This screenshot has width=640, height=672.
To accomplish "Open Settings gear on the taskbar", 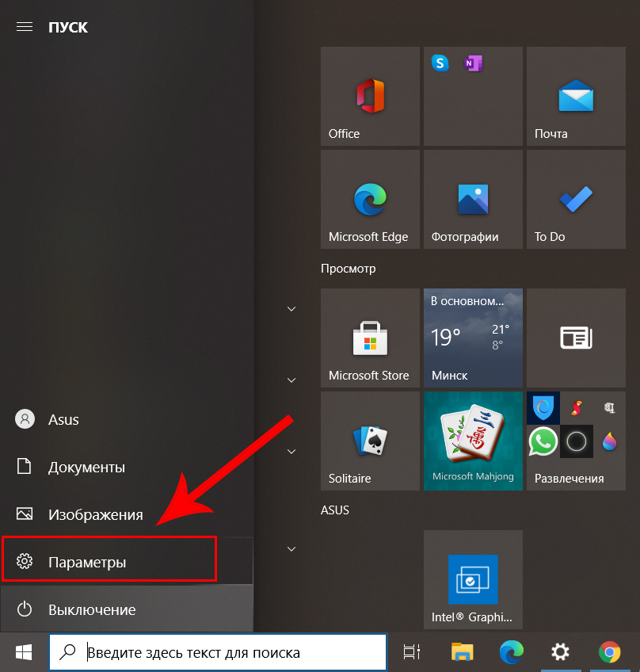I will [560, 652].
